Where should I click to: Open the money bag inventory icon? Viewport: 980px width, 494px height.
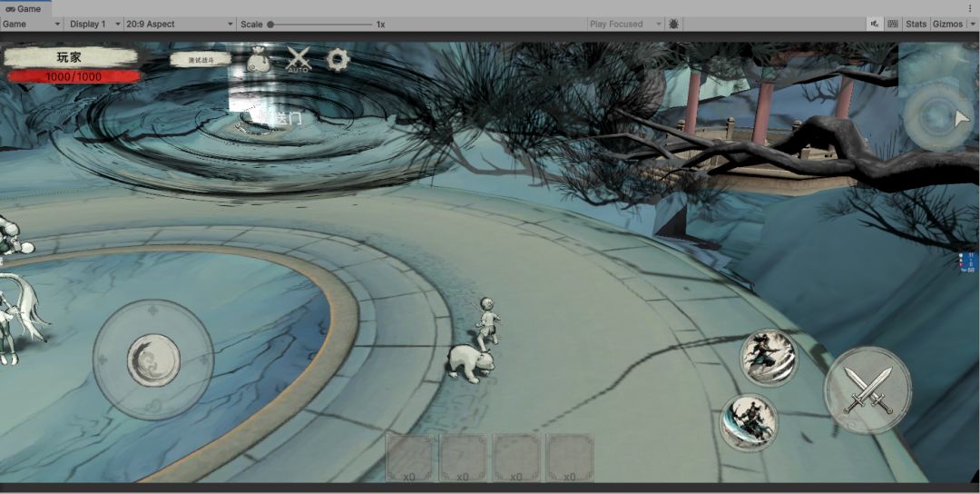[x=259, y=60]
